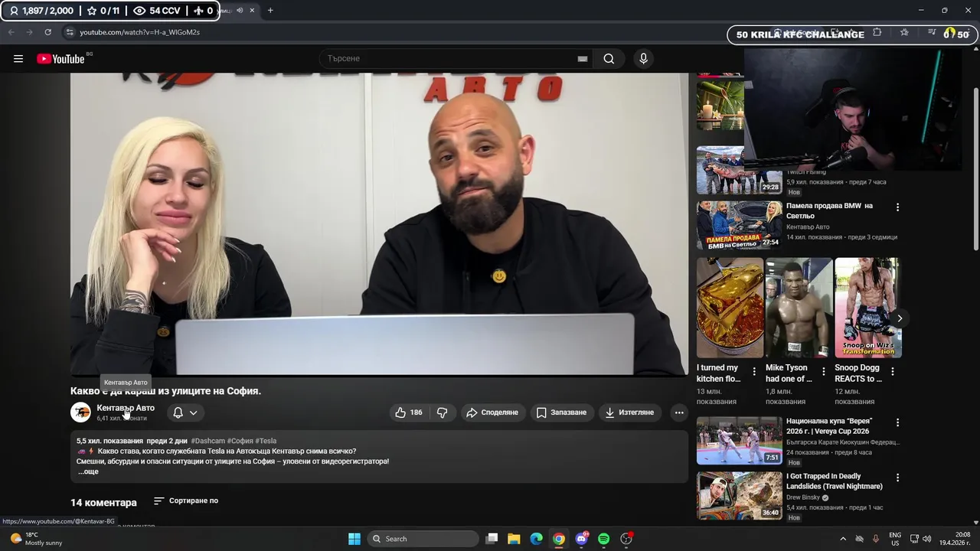This screenshot has width=980, height=551.
Task: Open options for Национална купа Верея video
Action: [897, 422]
